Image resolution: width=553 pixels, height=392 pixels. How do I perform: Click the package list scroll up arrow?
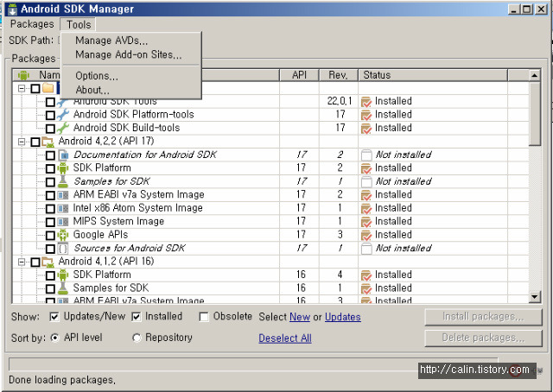coord(535,75)
